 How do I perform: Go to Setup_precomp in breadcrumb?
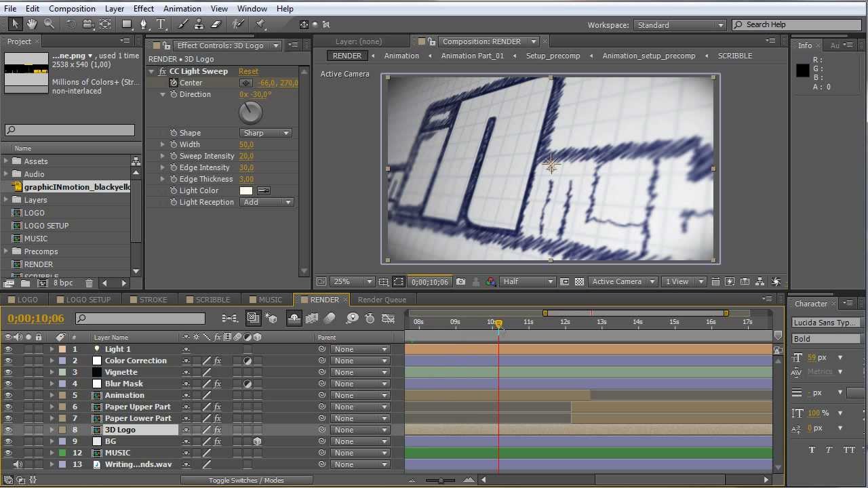[553, 56]
